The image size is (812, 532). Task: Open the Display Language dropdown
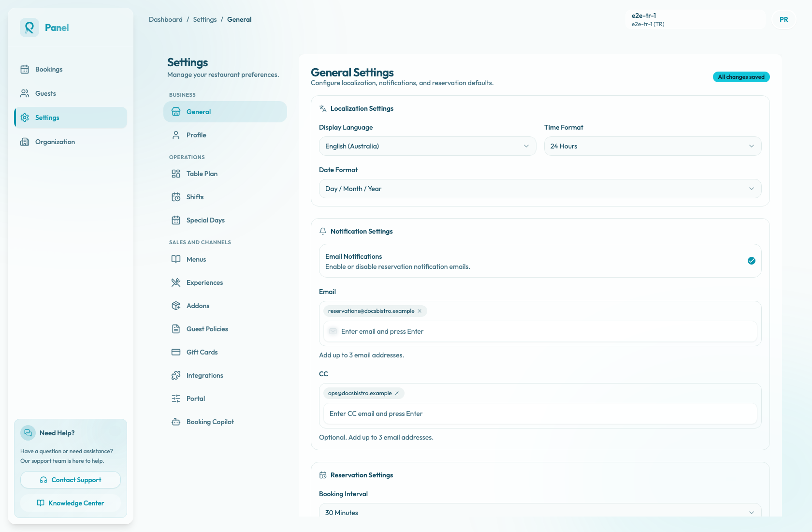[427, 146]
